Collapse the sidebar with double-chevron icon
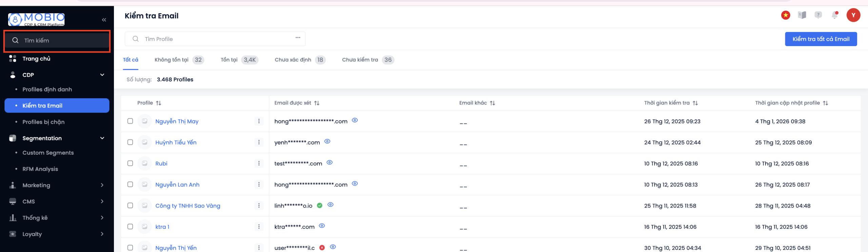This screenshot has height=252, width=868. point(104,20)
